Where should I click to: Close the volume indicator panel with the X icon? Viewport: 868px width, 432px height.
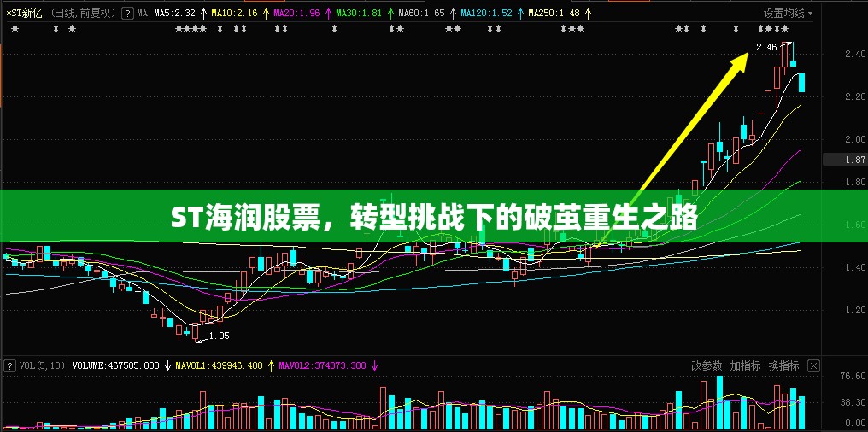(x=813, y=365)
